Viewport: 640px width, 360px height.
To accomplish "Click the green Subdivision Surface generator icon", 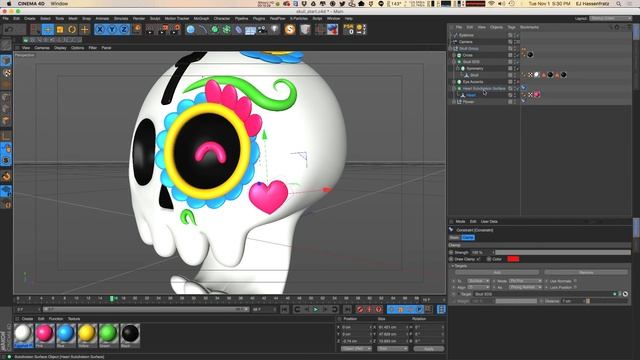I will click(214, 29).
